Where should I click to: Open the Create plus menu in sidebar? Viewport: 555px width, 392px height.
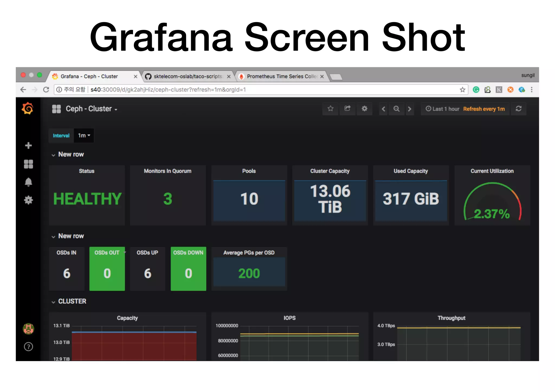click(28, 145)
